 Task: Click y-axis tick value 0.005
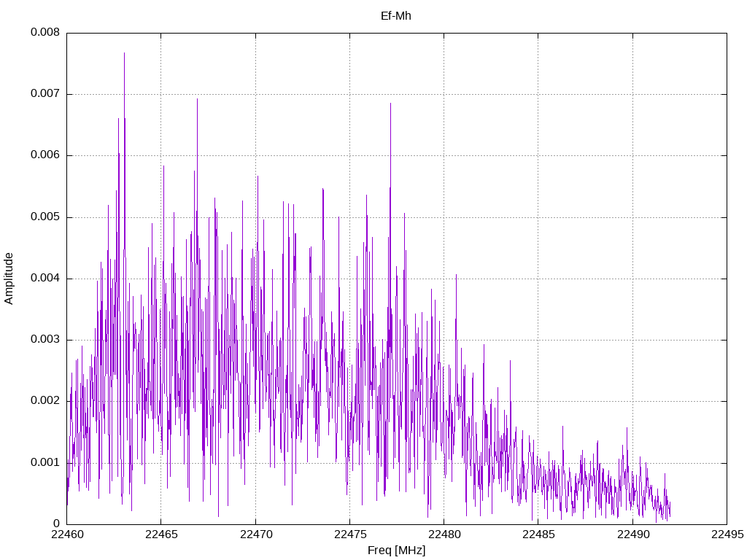(x=45, y=217)
